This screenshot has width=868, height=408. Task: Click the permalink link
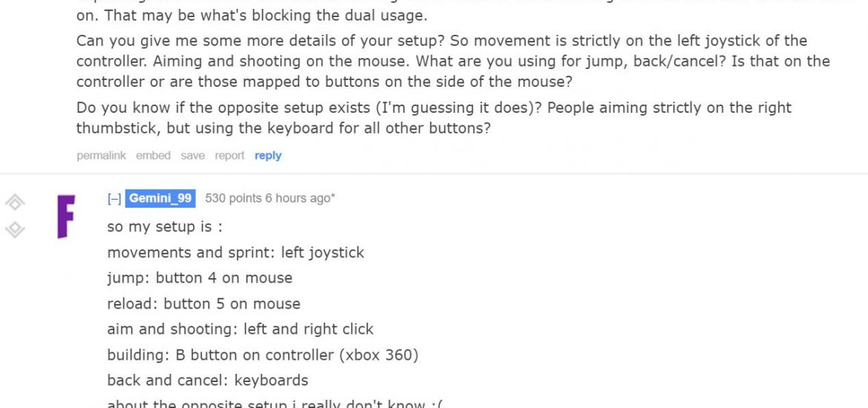[x=102, y=156]
